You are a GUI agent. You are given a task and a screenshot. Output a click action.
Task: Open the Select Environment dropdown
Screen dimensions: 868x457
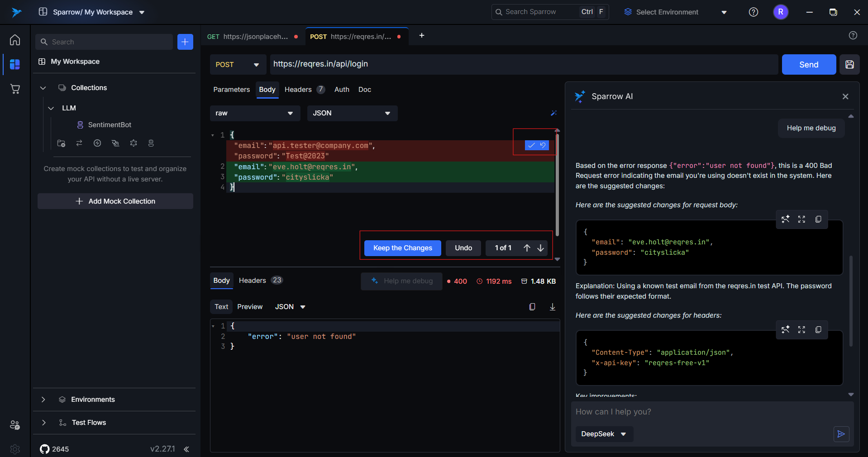(675, 12)
